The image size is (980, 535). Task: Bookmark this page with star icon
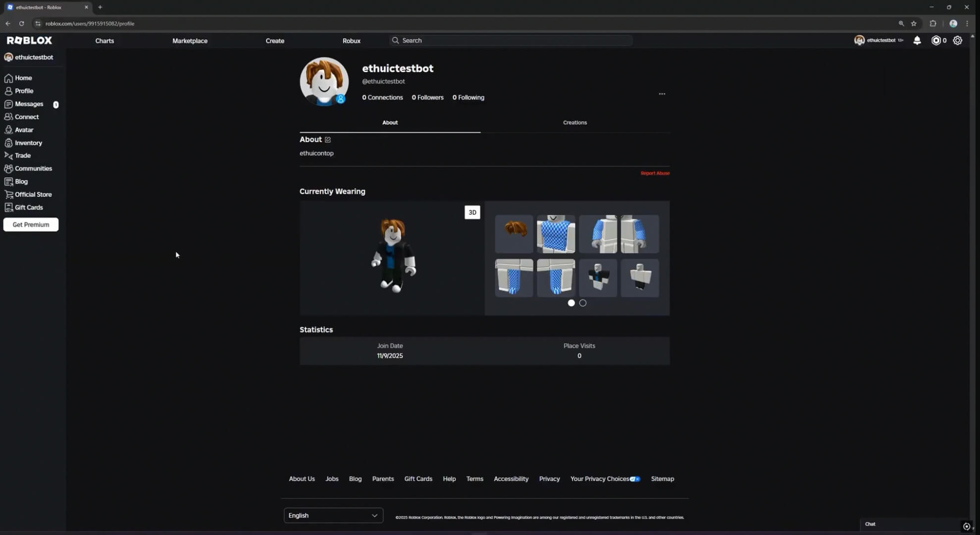click(x=914, y=23)
